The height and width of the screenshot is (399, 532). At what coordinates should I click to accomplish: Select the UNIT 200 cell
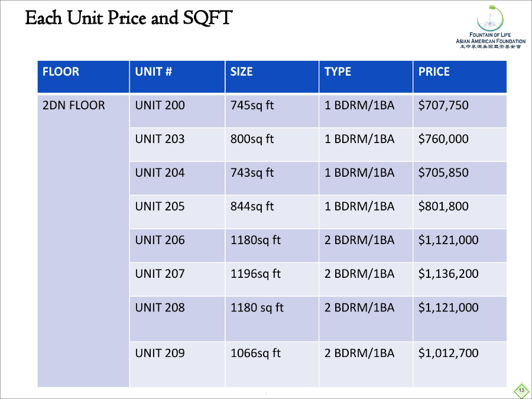click(177, 110)
